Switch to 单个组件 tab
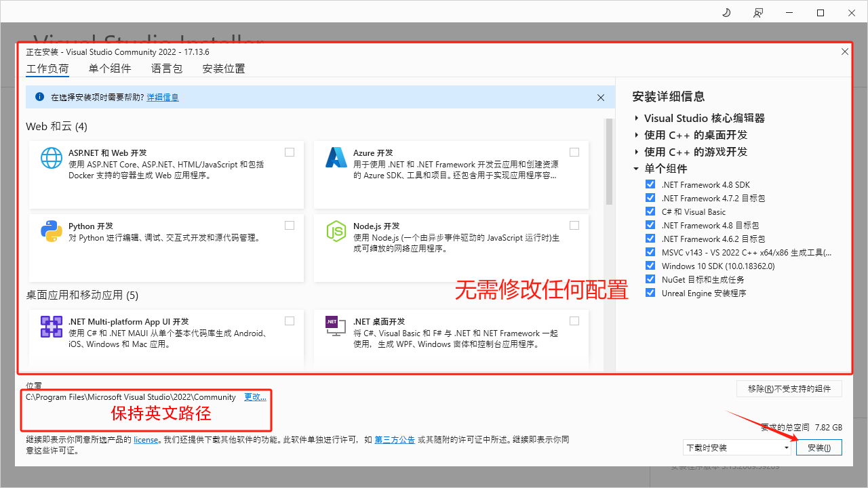 (x=110, y=68)
